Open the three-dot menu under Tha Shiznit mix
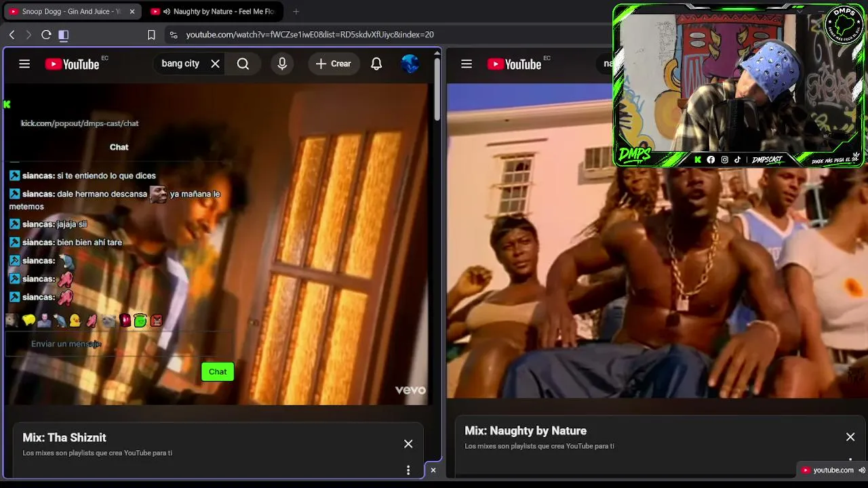This screenshot has width=868, height=488. (x=408, y=470)
